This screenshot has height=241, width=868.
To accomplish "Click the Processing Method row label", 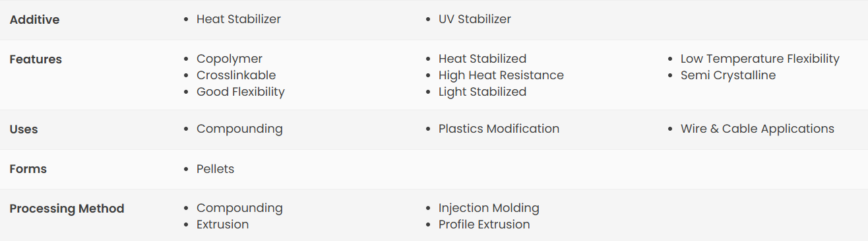I will pyautogui.click(x=67, y=209).
